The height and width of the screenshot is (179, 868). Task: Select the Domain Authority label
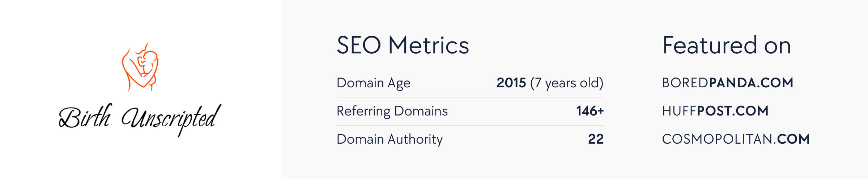pyautogui.click(x=390, y=139)
